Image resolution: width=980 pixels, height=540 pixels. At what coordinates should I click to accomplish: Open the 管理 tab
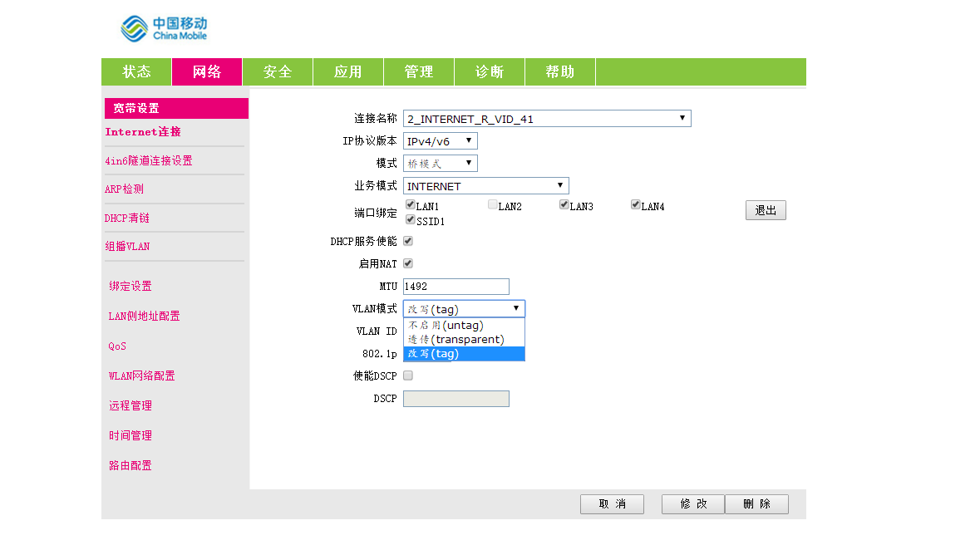[419, 72]
